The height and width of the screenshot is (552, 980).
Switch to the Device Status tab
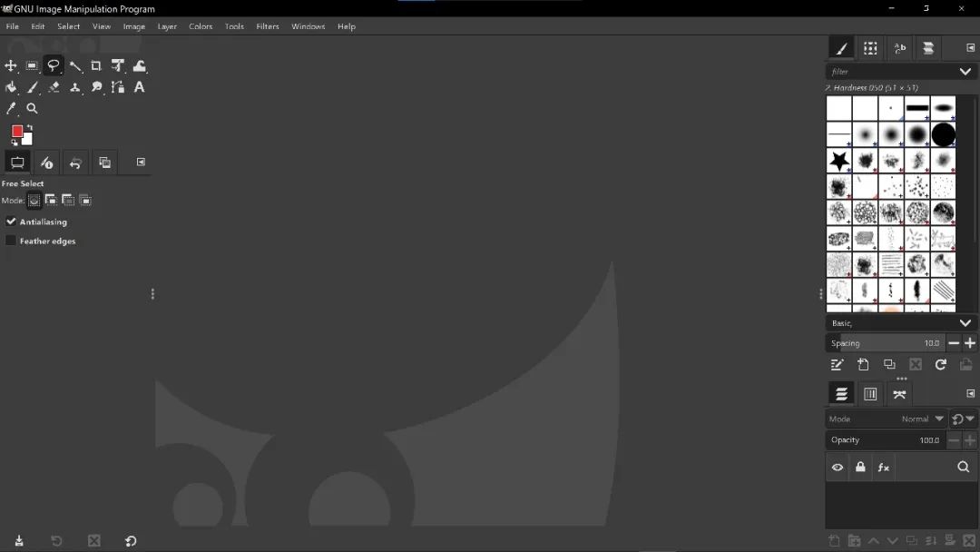(46, 163)
